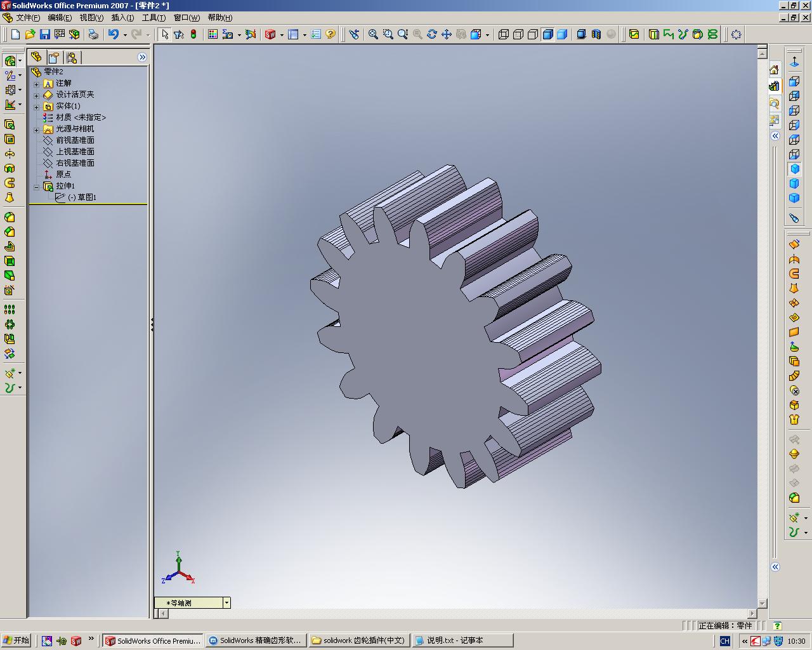This screenshot has height=650, width=812.
Task: Save the part with the floppy disk icon
Action: click(44, 34)
